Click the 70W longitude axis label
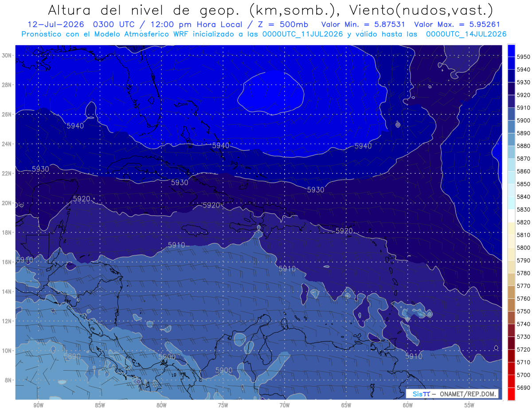Screen dimensions: 532x411 [x=285, y=405]
